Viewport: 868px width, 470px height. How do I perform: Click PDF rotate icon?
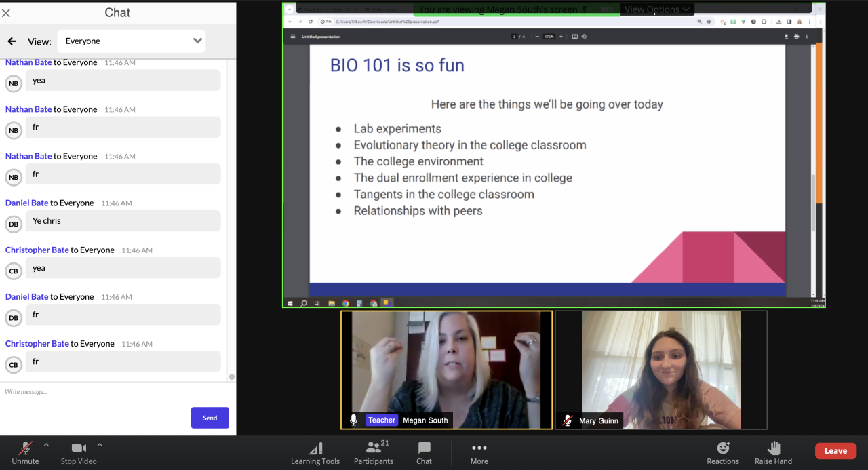coord(584,36)
